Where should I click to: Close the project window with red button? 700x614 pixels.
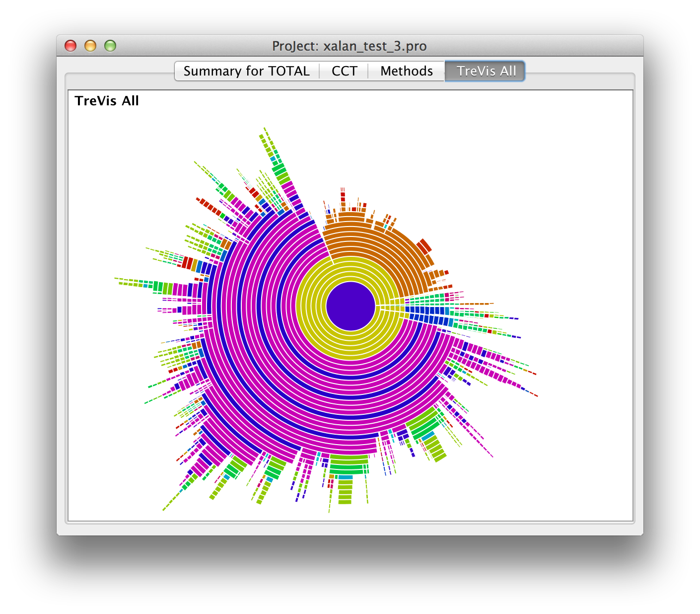point(71,46)
